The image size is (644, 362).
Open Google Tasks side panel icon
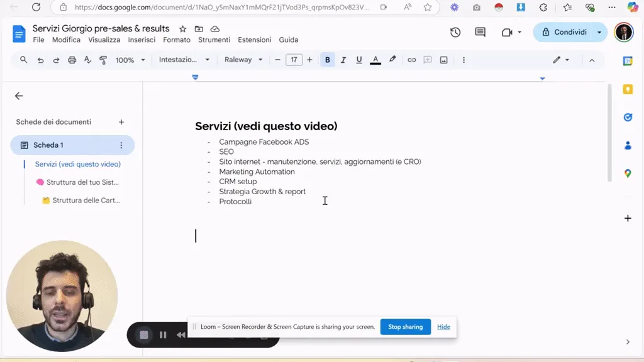pos(628,118)
